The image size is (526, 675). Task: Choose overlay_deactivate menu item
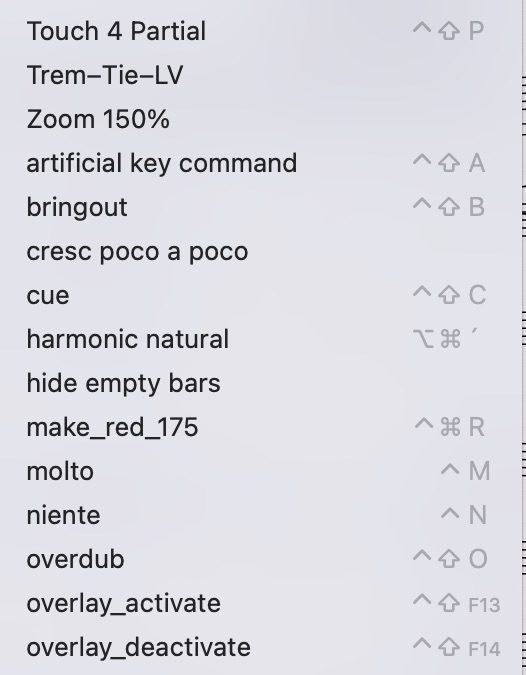click(260, 647)
